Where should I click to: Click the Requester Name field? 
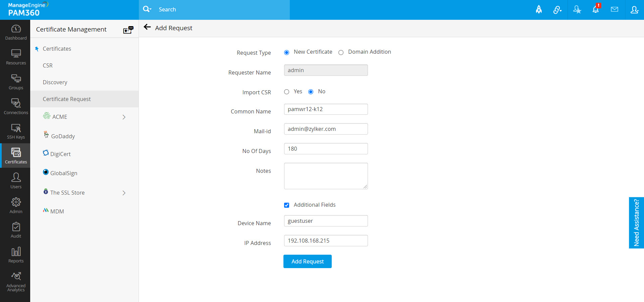pos(326,70)
